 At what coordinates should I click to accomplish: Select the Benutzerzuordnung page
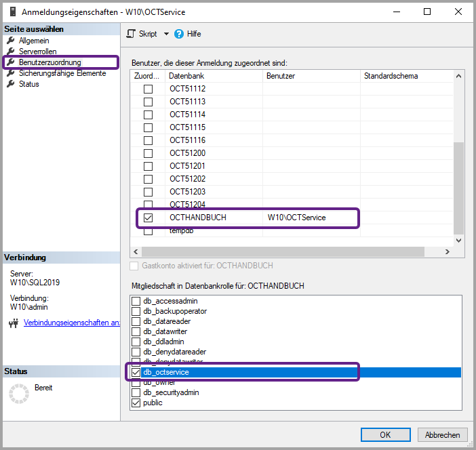click(49, 62)
